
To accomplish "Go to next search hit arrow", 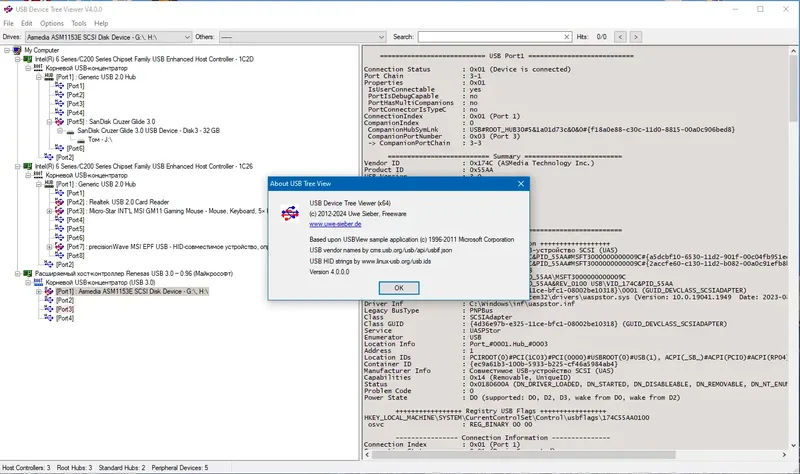I will tap(636, 37).
